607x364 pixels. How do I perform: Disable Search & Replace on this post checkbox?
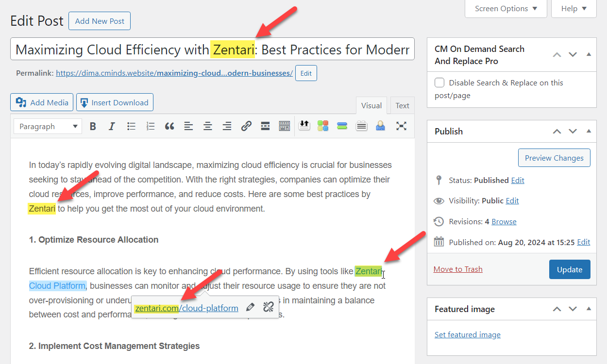pyautogui.click(x=439, y=83)
